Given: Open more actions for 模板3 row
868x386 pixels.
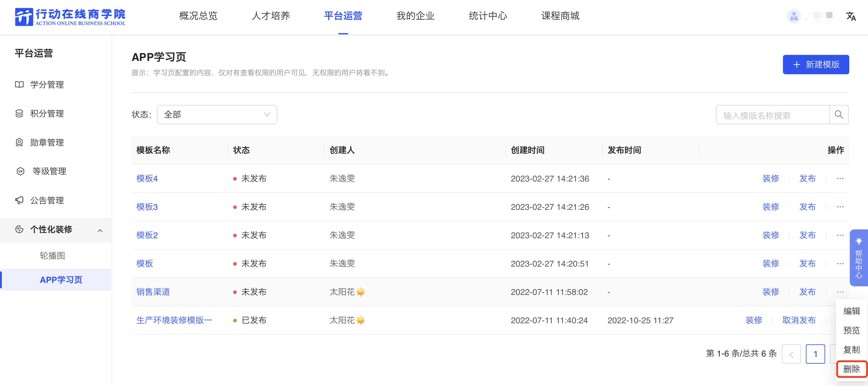Looking at the screenshot, I should (x=840, y=207).
